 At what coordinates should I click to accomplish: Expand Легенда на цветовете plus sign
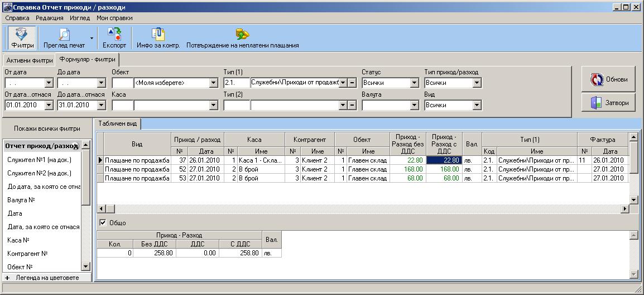point(7,278)
